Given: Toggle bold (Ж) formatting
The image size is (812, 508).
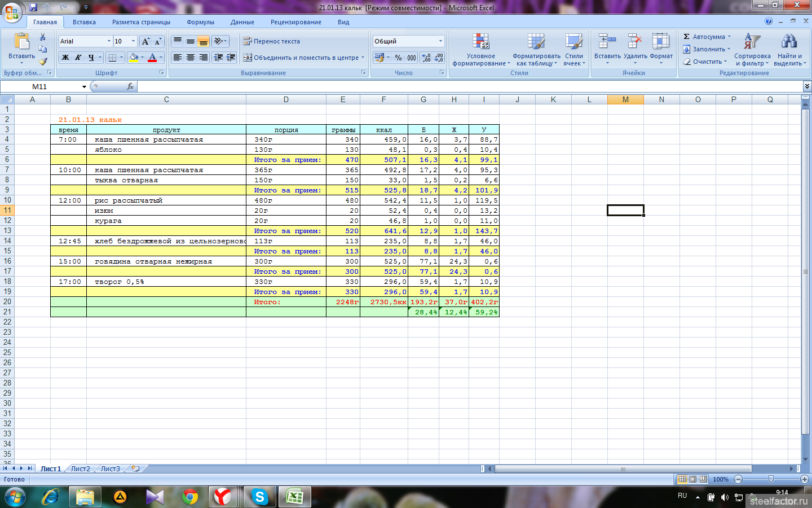Looking at the screenshot, I should [x=65, y=58].
